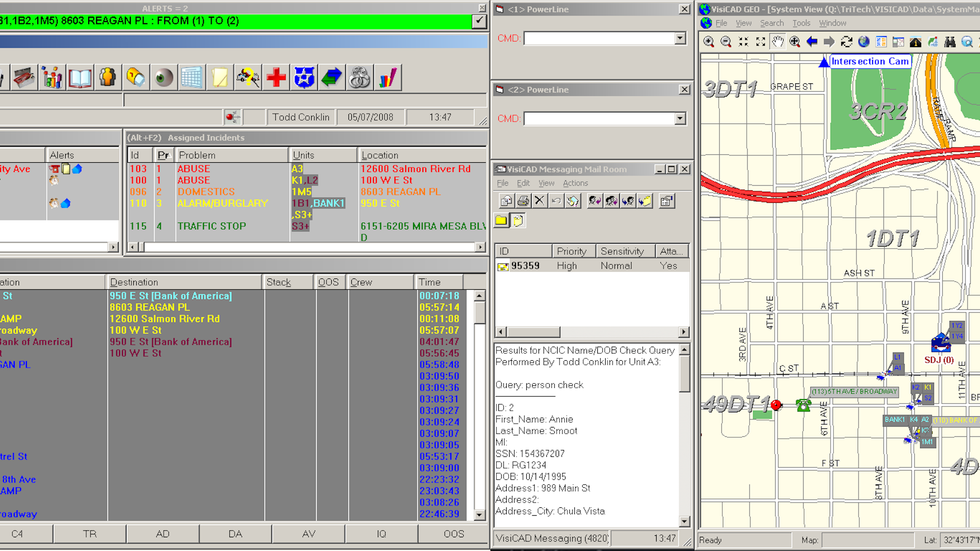The width and height of the screenshot is (980, 551).
Task: Toggle the yellow folder view in Mail Room
Action: click(501, 221)
